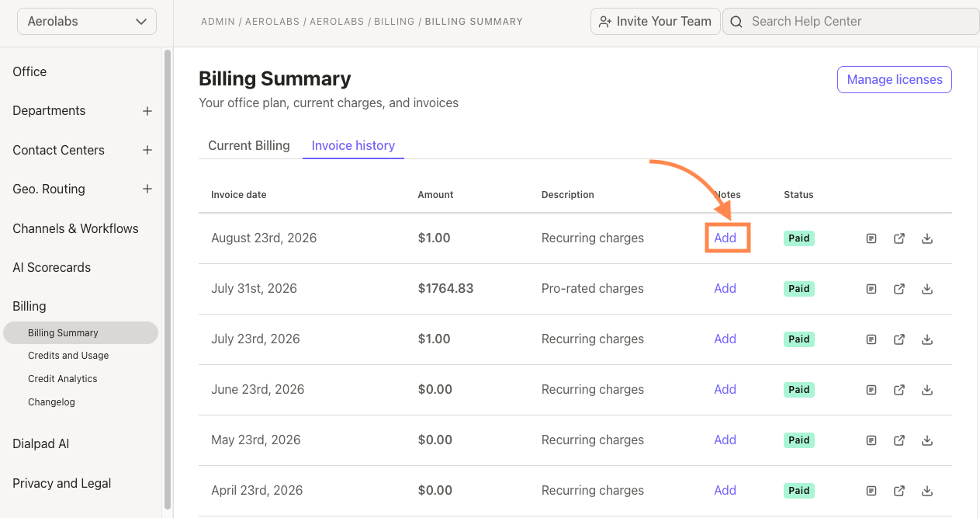Image resolution: width=980 pixels, height=518 pixels.
Task: Open Credits and Usage page
Action: click(68, 356)
